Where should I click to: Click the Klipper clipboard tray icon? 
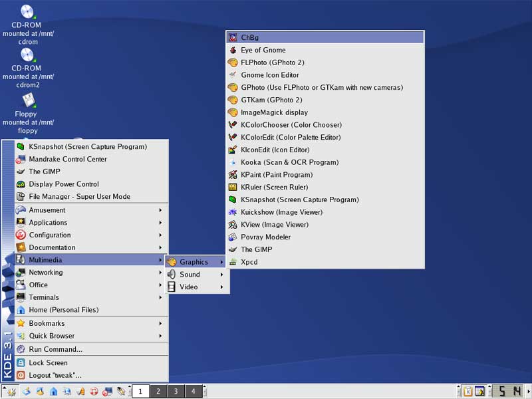click(467, 391)
